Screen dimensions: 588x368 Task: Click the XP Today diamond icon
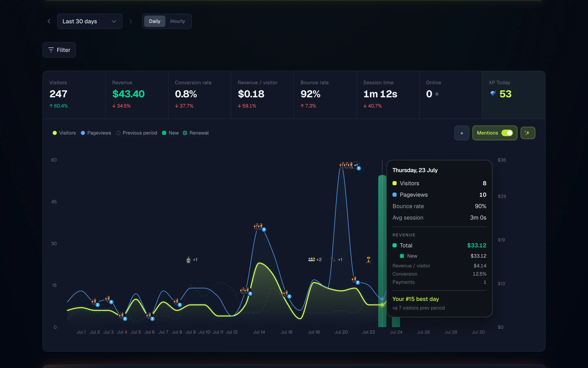[x=493, y=94]
